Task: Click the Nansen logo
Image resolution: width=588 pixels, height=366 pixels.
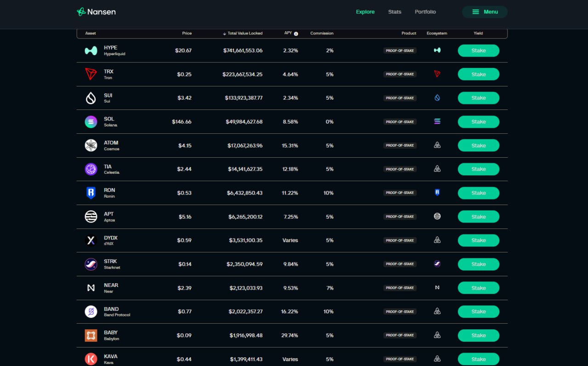Action: pyautogui.click(x=96, y=12)
